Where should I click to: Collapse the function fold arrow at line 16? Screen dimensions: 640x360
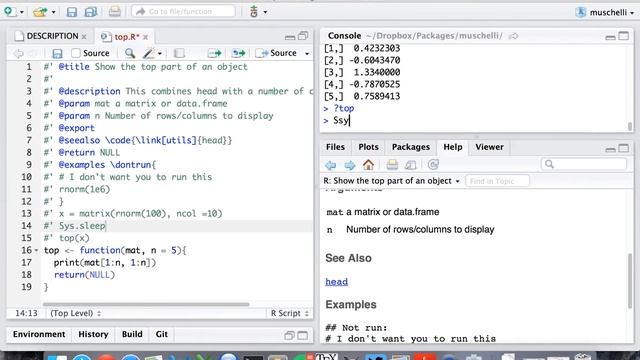point(36,250)
